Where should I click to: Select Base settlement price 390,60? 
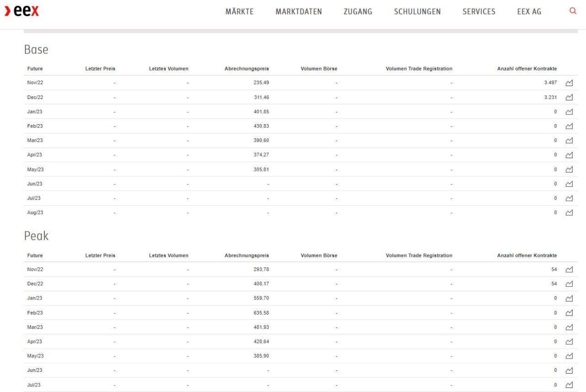(x=261, y=141)
